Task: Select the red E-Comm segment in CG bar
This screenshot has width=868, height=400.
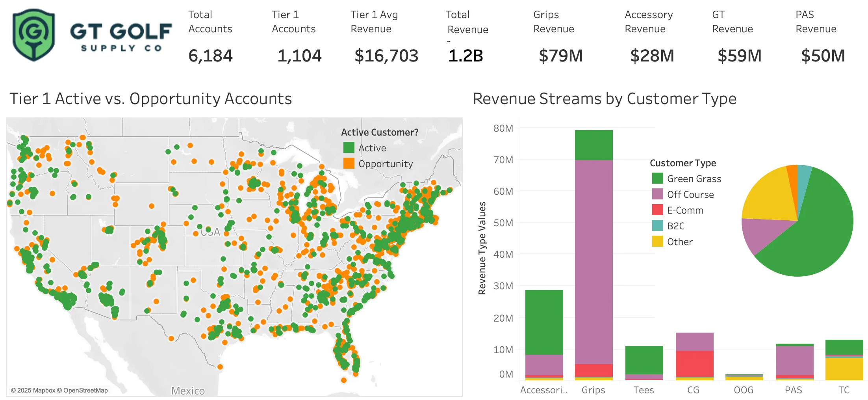Action: [x=694, y=363]
